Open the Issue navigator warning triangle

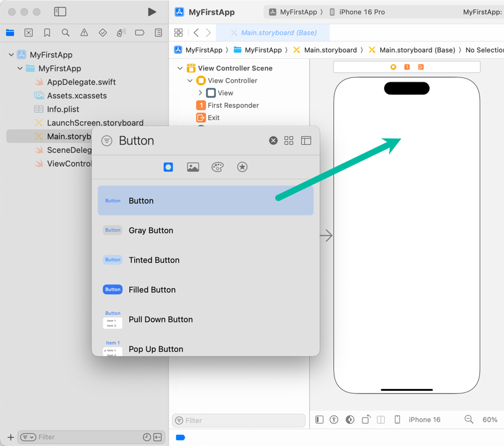click(x=84, y=33)
